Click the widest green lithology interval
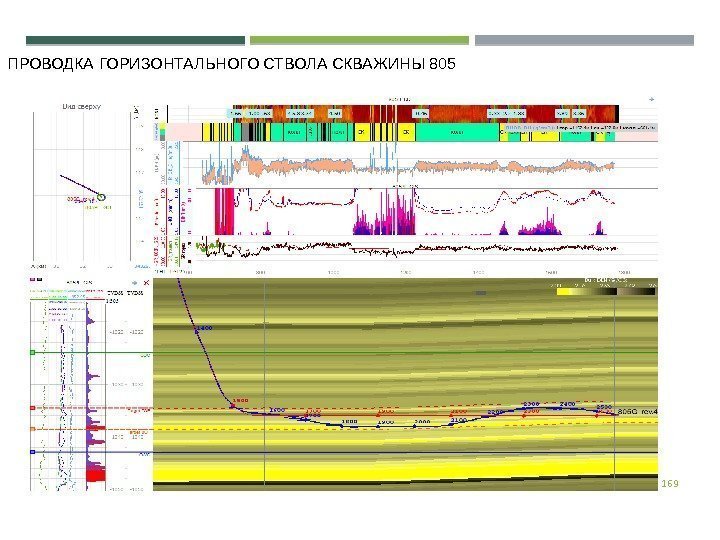 coord(457,132)
